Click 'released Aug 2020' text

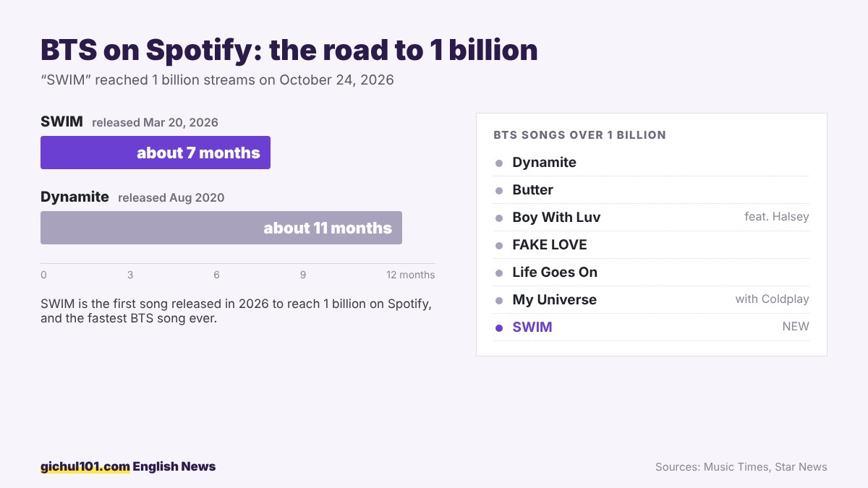click(171, 197)
